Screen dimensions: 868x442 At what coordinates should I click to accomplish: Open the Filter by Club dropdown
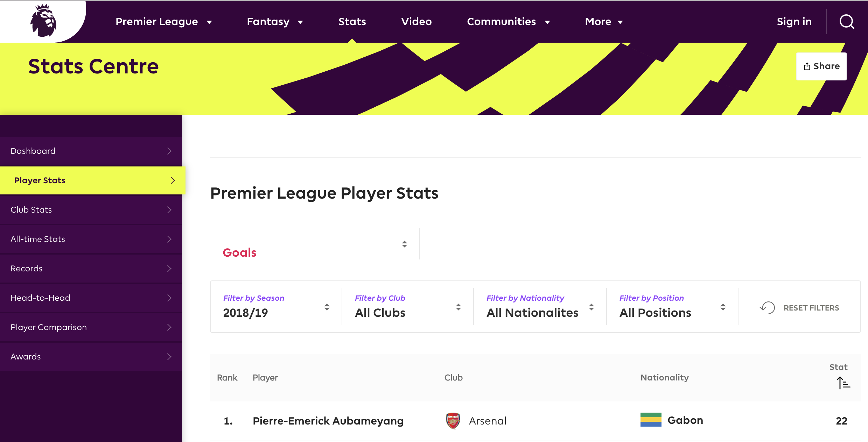408,307
